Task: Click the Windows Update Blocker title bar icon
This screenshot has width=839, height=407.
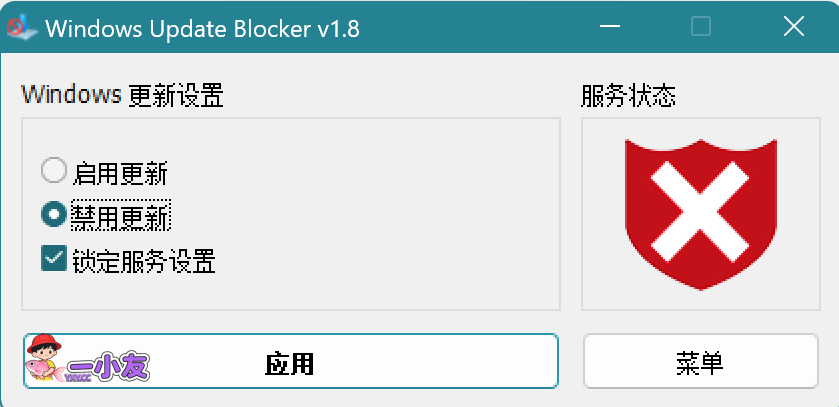Action: (x=21, y=27)
